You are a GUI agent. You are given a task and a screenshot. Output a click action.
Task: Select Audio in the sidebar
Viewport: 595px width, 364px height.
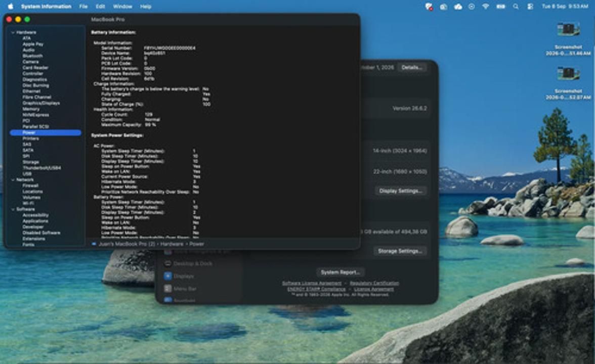pyautogui.click(x=28, y=50)
